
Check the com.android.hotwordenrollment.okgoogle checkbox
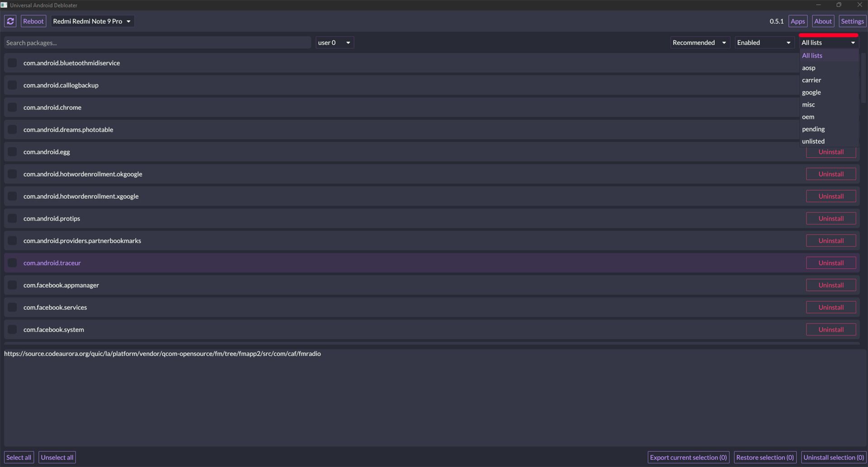(x=12, y=174)
